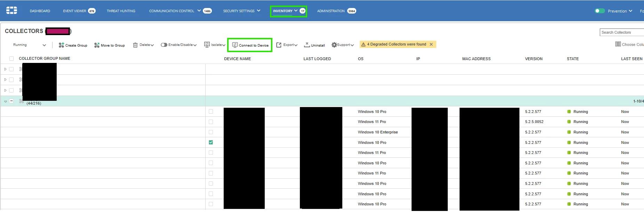Go to Administration tab
The image size is (644, 212).
[331, 11]
